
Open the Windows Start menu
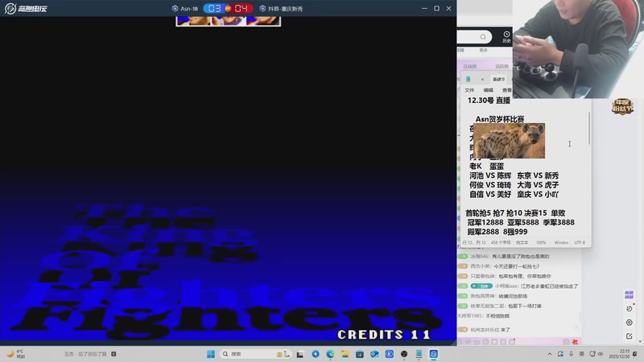pyautogui.click(x=211, y=354)
